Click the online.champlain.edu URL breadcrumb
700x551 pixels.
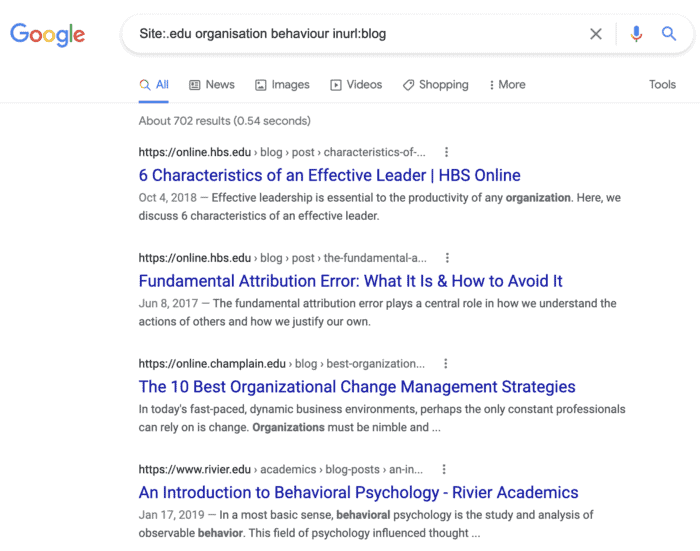pos(281,364)
